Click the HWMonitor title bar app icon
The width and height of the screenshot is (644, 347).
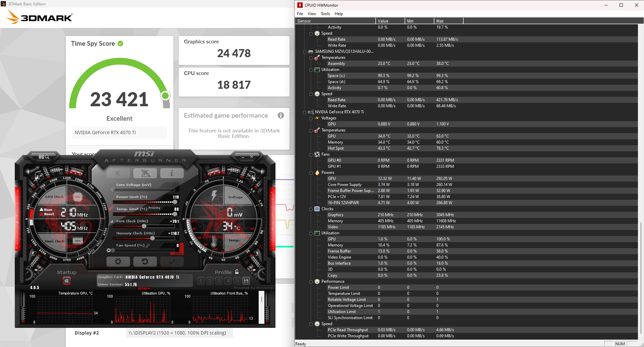point(300,5)
